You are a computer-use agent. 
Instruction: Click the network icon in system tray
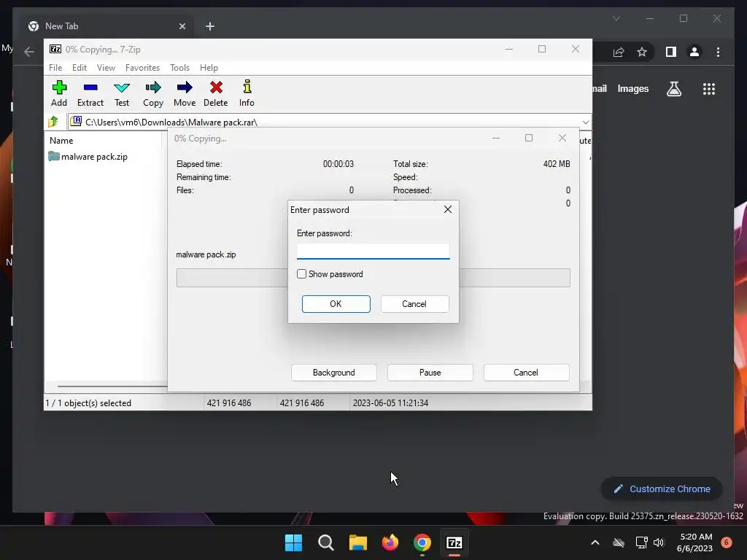(x=641, y=542)
